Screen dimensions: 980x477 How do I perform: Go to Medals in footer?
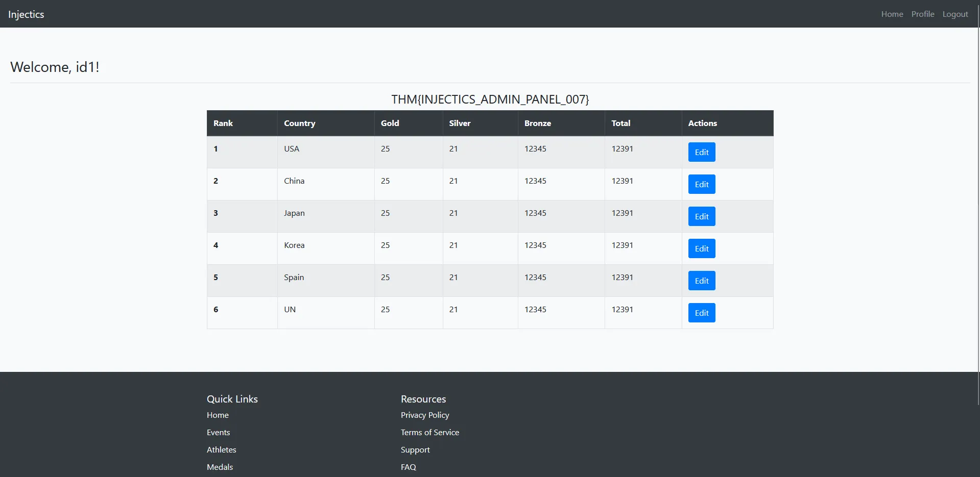[x=220, y=467]
